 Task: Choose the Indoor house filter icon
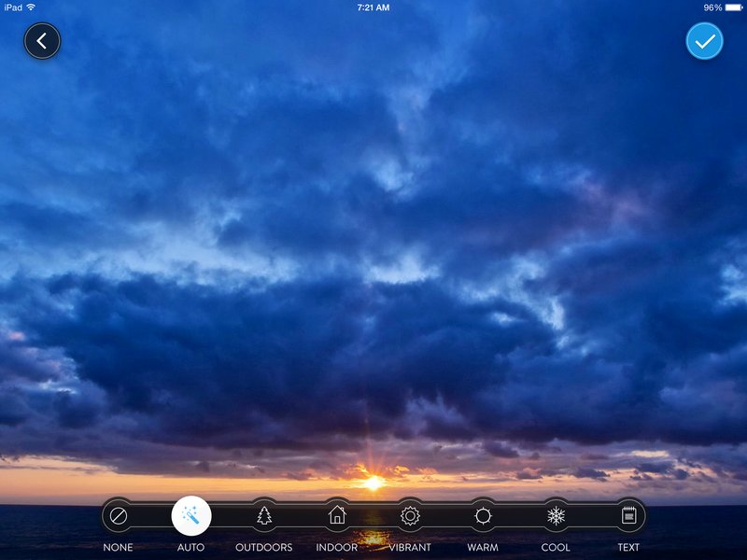coord(337,515)
